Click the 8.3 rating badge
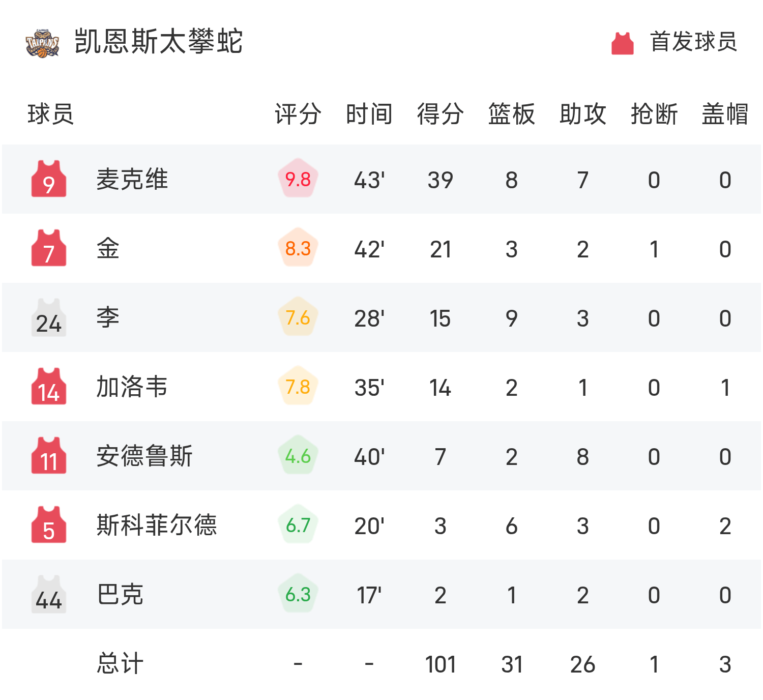 (x=298, y=248)
